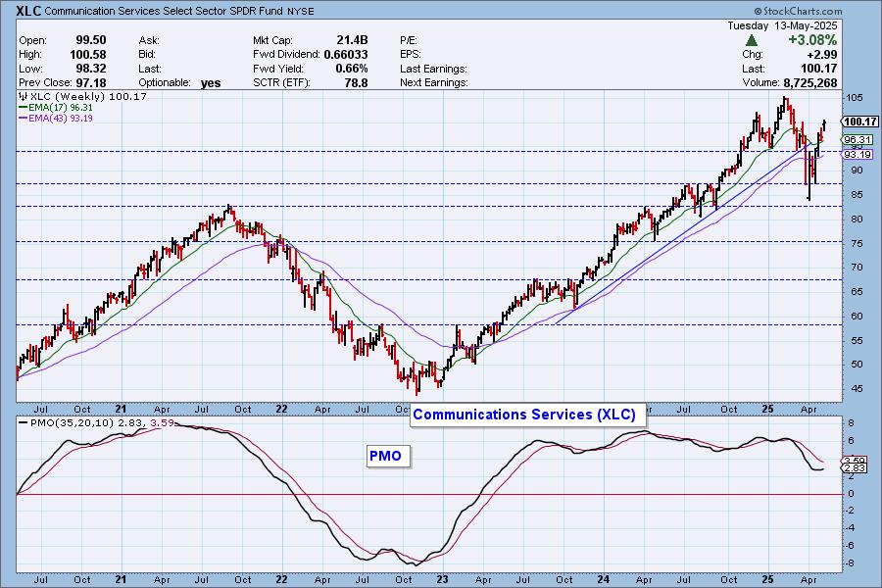The width and height of the screenshot is (882, 588).
Task: Click the Mkt Cap value 21.4B
Action: 352,40
